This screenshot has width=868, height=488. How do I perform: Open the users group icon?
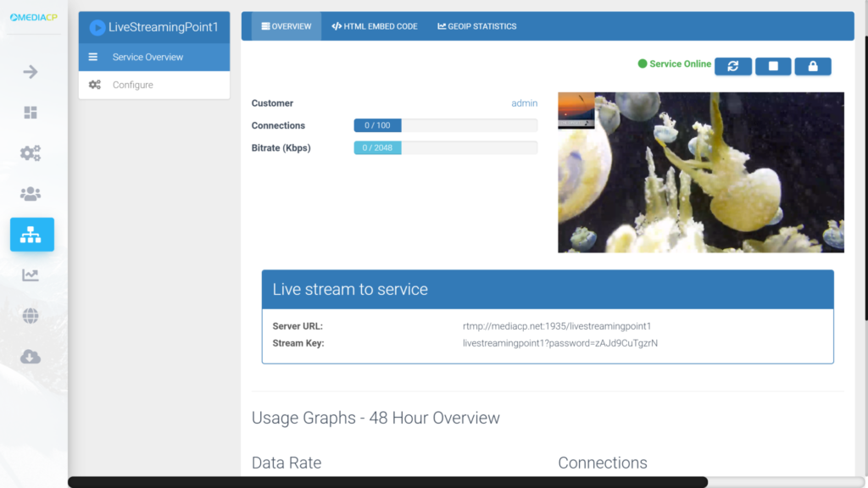pos(31,194)
